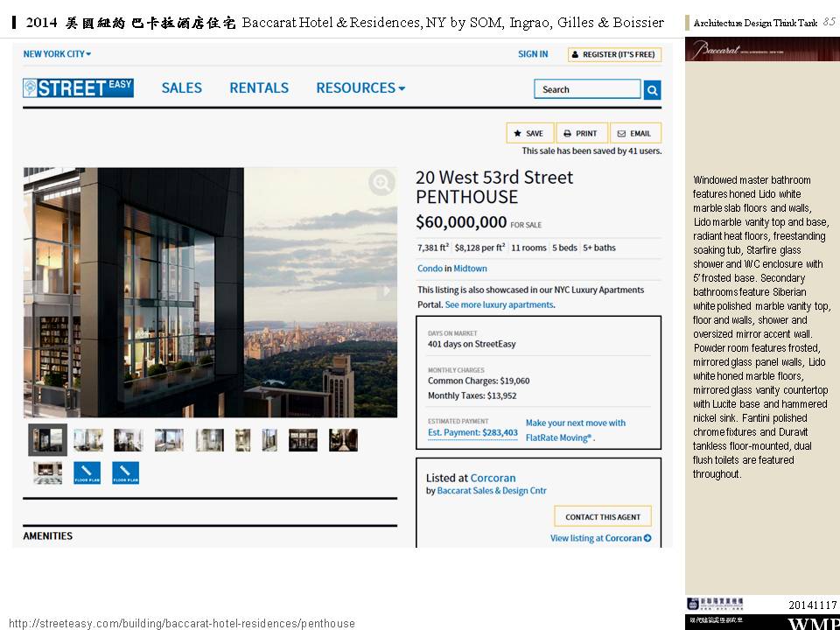Email this listing
The image size is (840, 630).
tap(634, 133)
